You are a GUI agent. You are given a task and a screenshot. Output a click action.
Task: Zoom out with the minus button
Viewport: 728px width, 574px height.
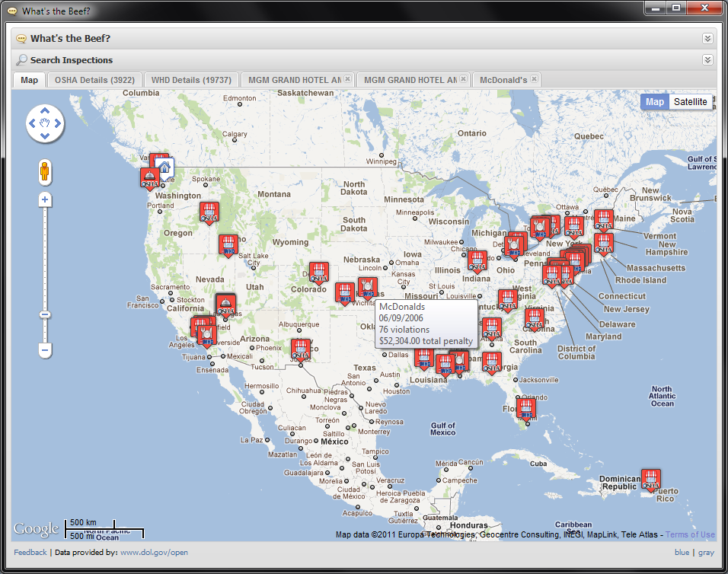(x=45, y=350)
